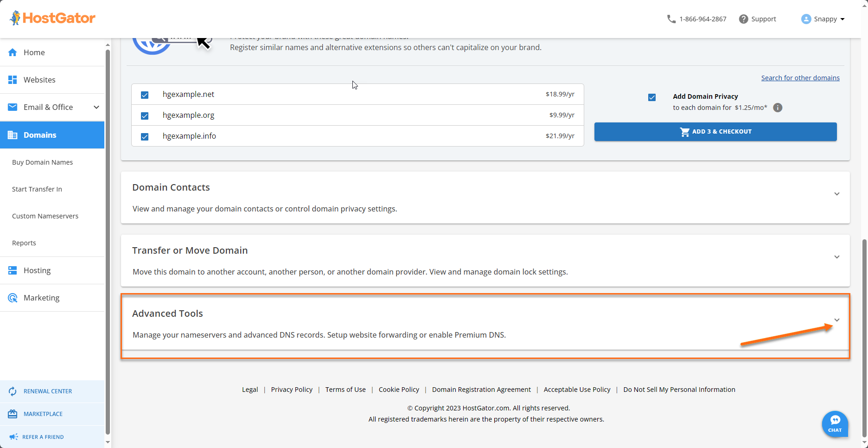Select Buy Domain Names in the sidebar
Screen dimensions: 868x448
coord(42,162)
